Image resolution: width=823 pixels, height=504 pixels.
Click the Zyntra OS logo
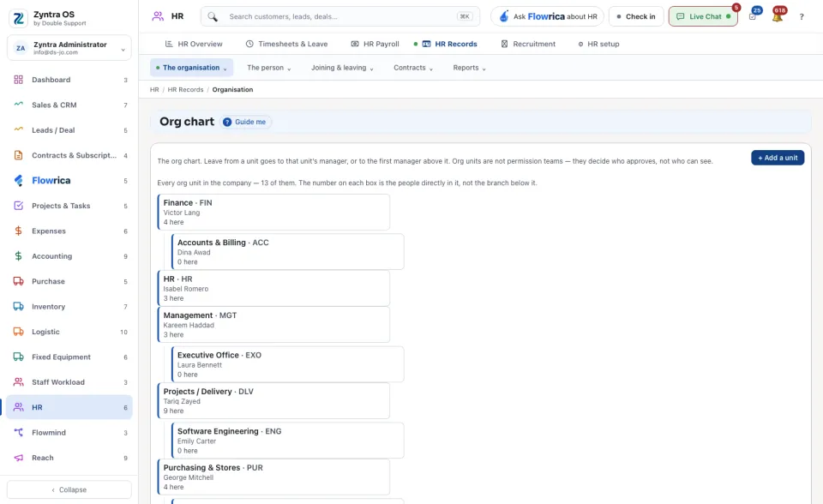tap(18, 18)
